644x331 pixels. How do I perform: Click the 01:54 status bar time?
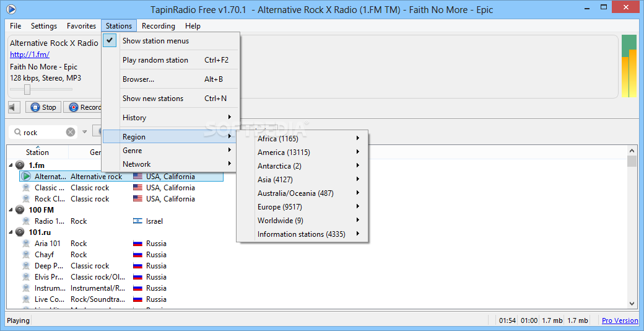coord(507,320)
